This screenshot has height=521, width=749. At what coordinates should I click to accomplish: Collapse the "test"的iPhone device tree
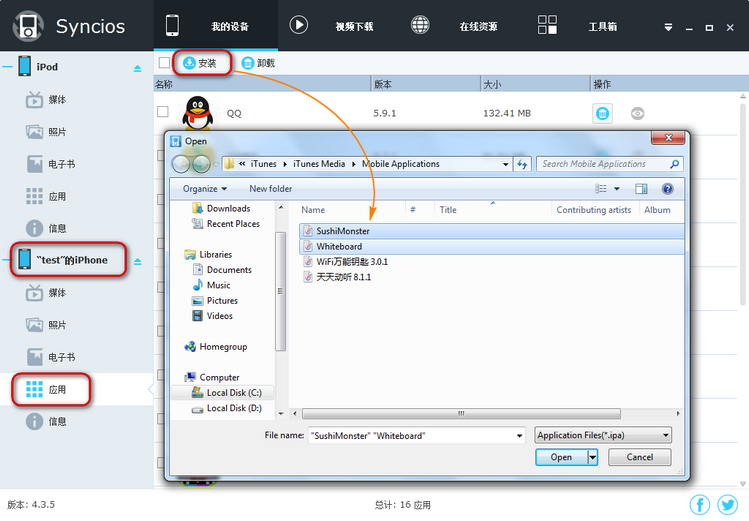pyautogui.click(x=6, y=260)
